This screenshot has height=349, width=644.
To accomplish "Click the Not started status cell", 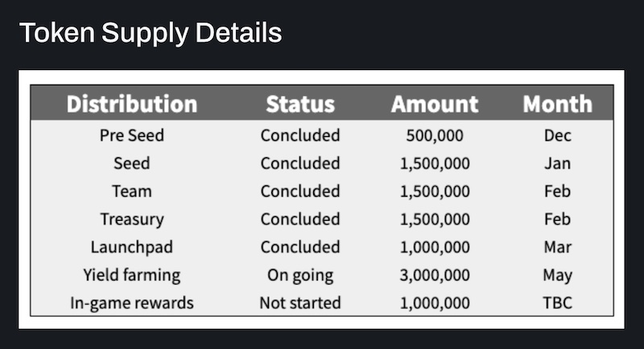I will (300, 303).
